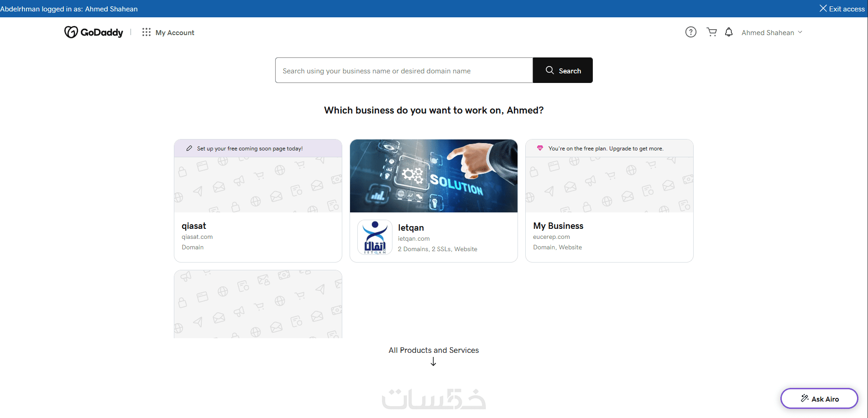
Task: Click the letqan logo image
Action: click(x=375, y=237)
